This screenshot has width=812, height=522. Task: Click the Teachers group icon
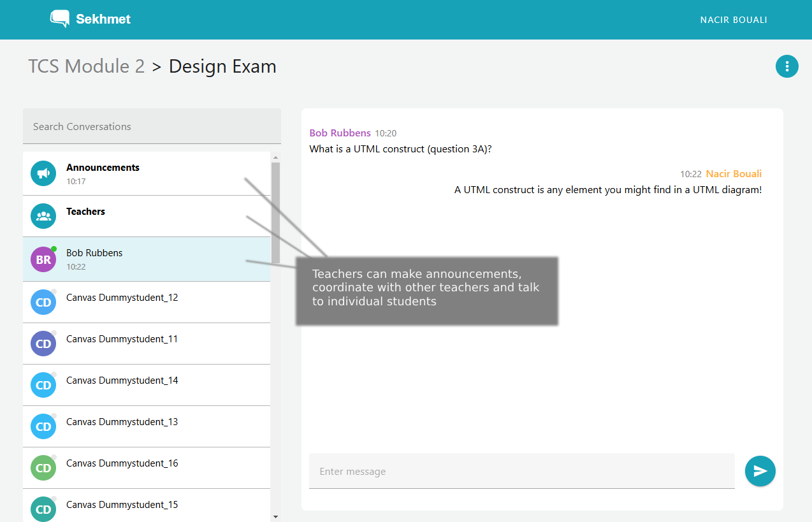click(x=43, y=216)
